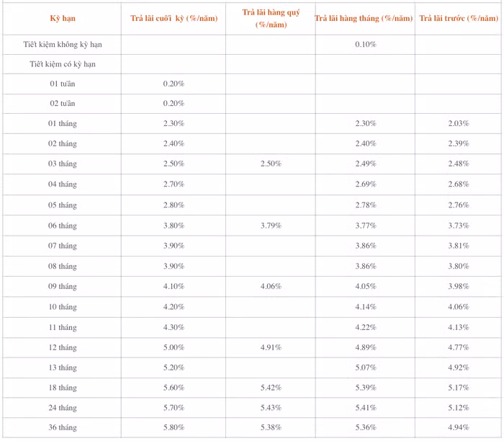Click the 'Kỳ hạn' column header
The width and height of the screenshot is (504, 441).
63,18
